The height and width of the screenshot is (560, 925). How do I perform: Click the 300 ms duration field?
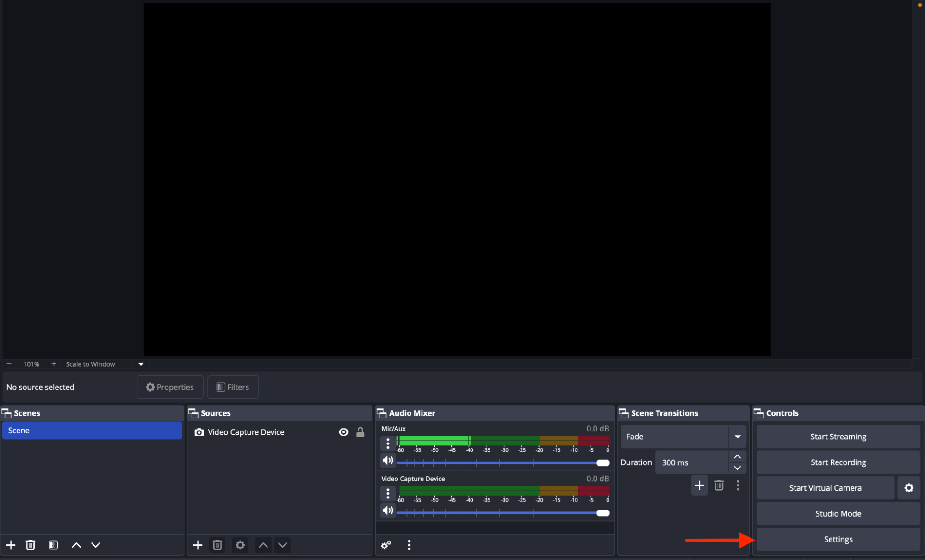[x=692, y=462]
